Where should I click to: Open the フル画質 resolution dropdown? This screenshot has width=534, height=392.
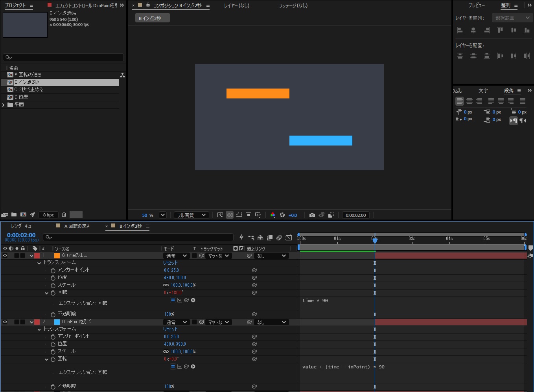point(191,215)
